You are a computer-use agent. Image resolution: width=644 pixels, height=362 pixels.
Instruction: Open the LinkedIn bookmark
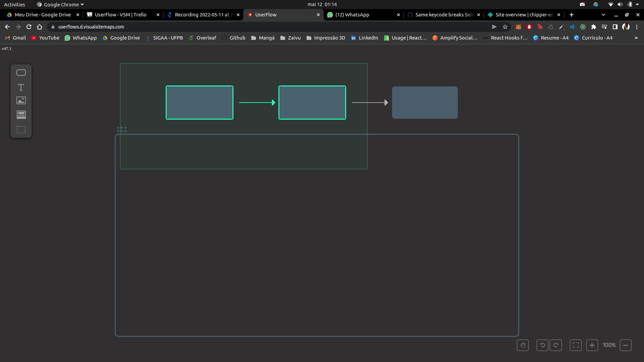(x=365, y=38)
